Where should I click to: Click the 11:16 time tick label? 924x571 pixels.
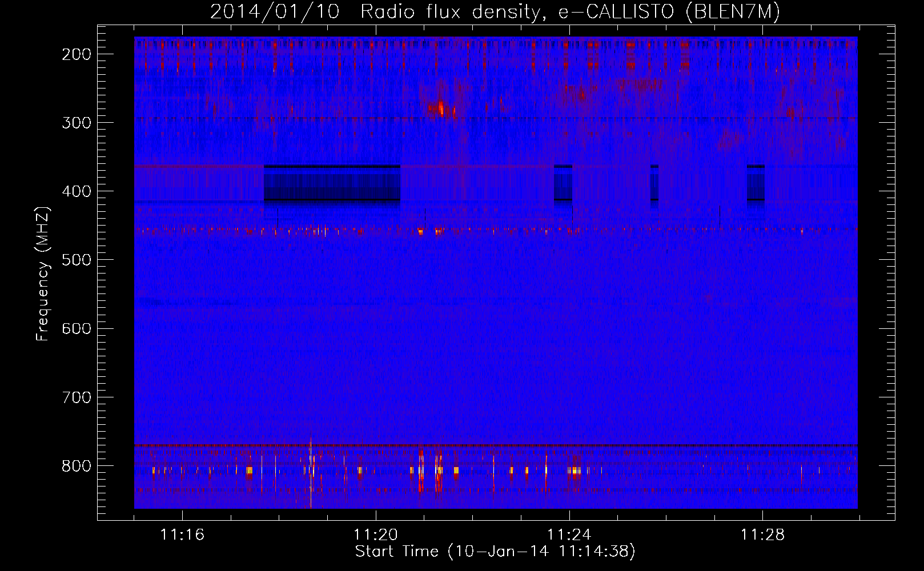tap(182, 534)
